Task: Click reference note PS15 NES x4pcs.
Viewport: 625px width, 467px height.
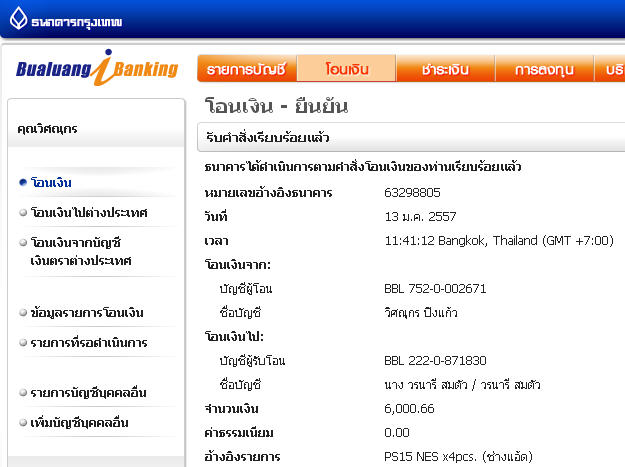Action: tap(458, 457)
